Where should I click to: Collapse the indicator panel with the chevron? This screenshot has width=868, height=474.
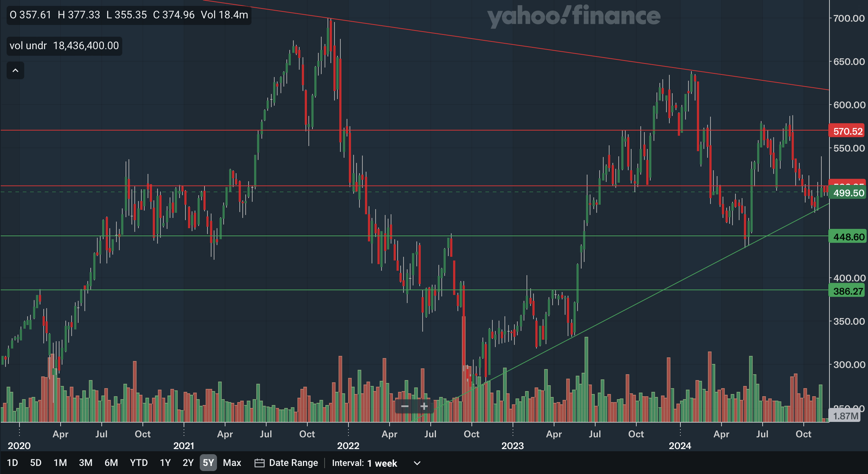coord(15,70)
